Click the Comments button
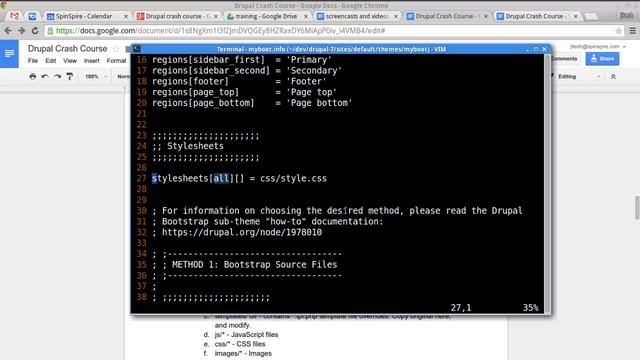 [564, 59]
